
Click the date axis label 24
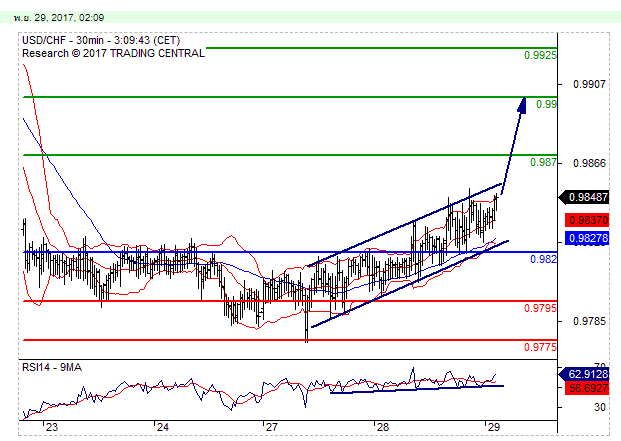tap(162, 428)
